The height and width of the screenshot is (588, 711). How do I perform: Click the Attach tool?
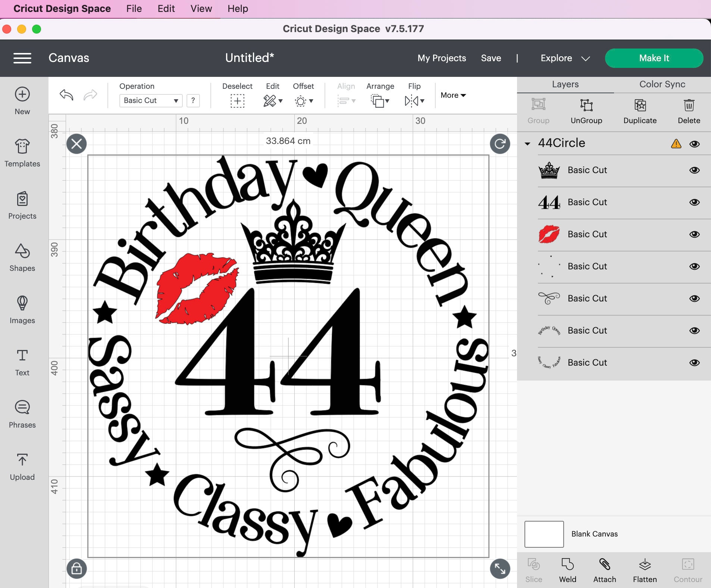[605, 569]
